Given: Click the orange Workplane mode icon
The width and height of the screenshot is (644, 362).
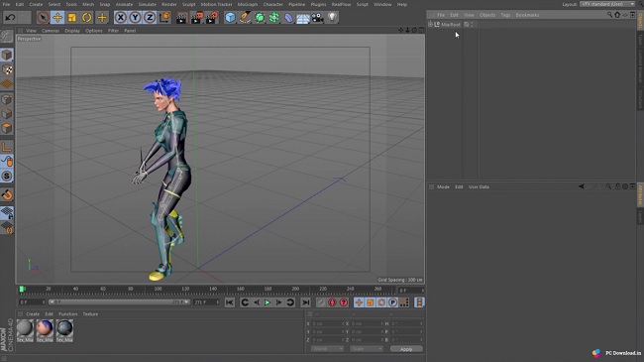Looking at the screenshot, I should [7, 84].
